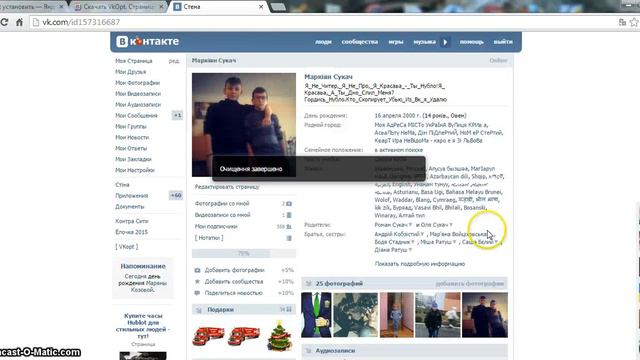Click the icon in 25 фотографий header

click(308, 283)
